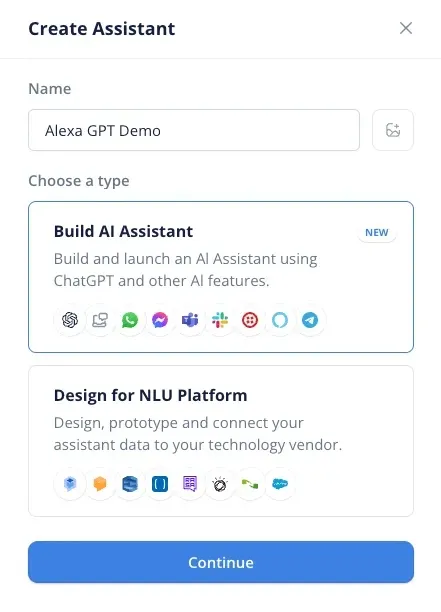
Task: Click the Continue button
Action: [221, 562]
